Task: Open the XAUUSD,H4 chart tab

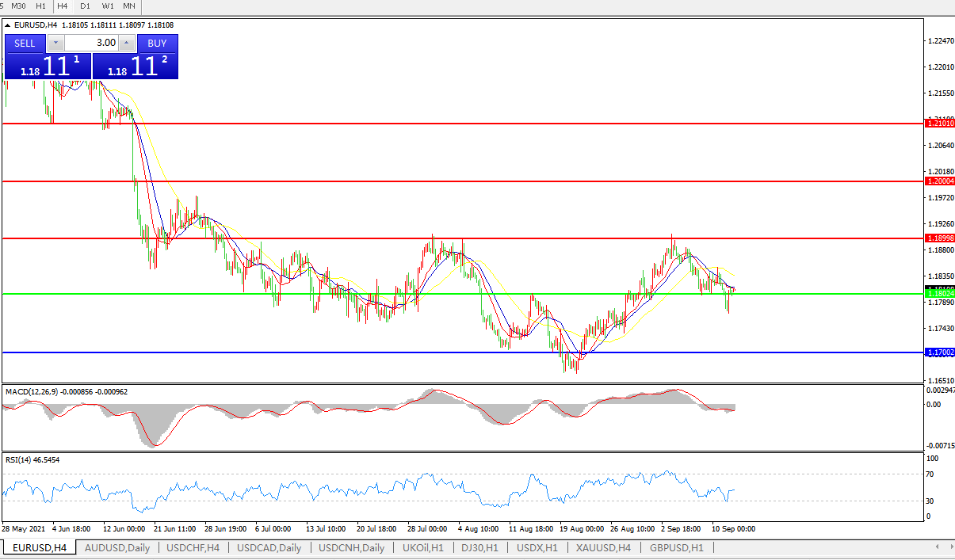Action: click(603, 547)
